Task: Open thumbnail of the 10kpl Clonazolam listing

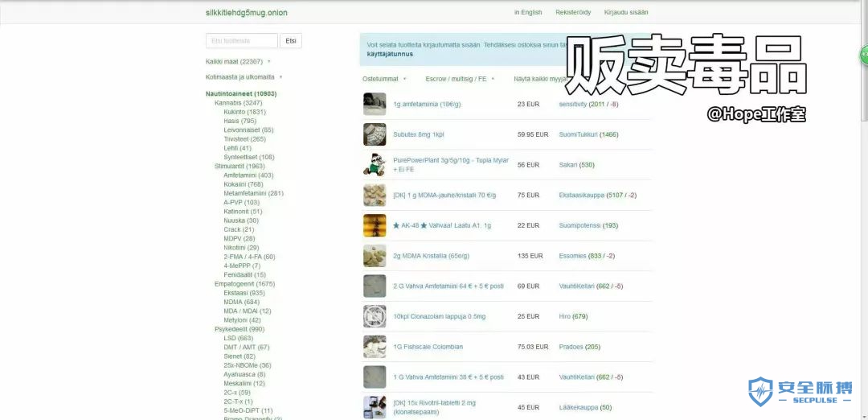Action: click(x=375, y=316)
